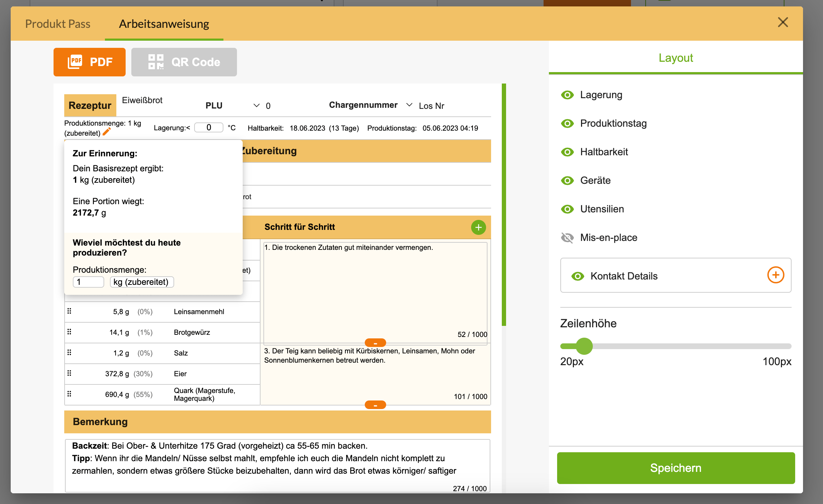Expand Kontakt Details with plus icon
Image resolution: width=823 pixels, height=504 pixels.
pyautogui.click(x=776, y=275)
